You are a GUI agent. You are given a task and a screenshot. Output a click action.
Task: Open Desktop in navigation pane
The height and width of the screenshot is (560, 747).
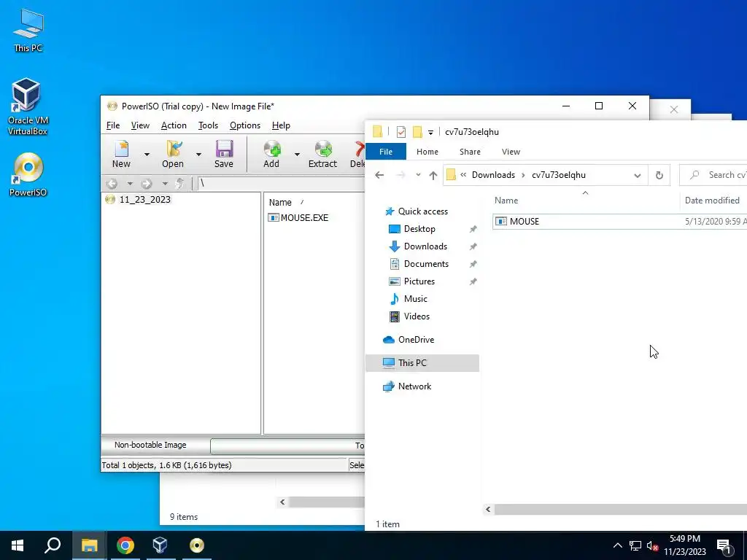tap(419, 229)
